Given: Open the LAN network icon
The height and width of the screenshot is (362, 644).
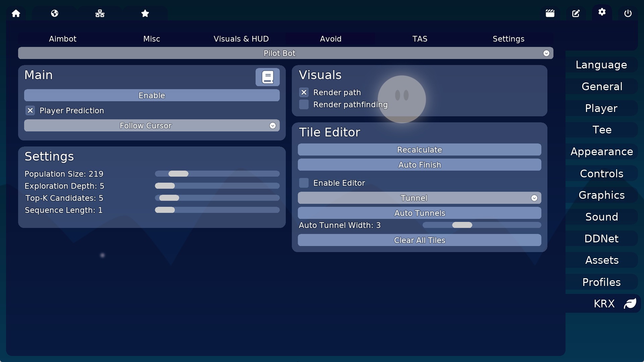Looking at the screenshot, I should pyautogui.click(x=100, y=13).
